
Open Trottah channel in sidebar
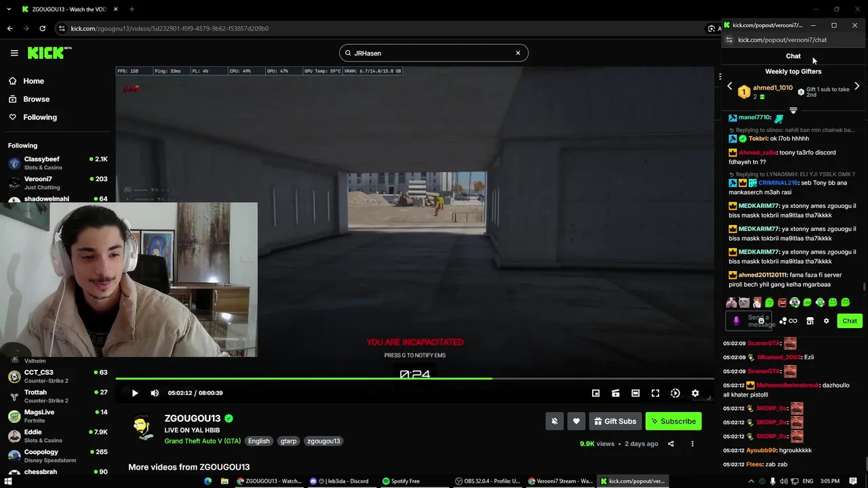pyautogui.click(x=58, y=396)
